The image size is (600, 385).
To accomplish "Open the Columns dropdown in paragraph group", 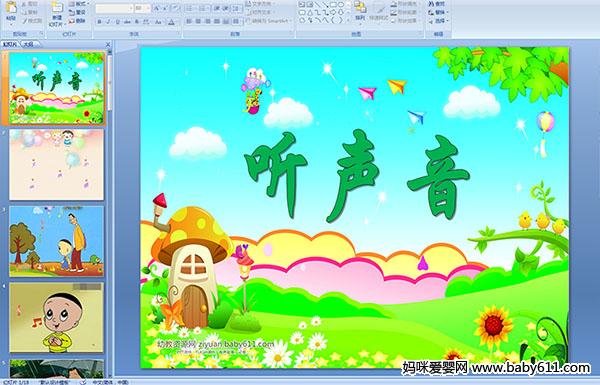I will point(236,21).
